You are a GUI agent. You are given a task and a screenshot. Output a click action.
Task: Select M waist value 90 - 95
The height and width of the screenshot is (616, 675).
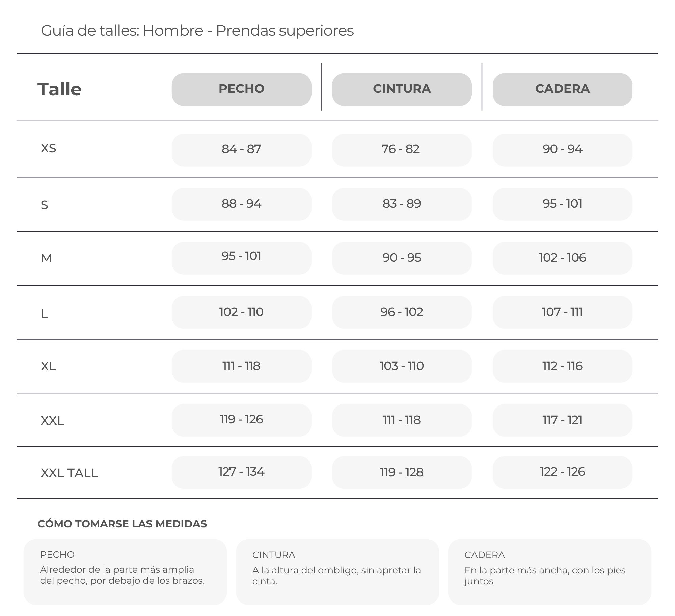[x=402, y=258]
